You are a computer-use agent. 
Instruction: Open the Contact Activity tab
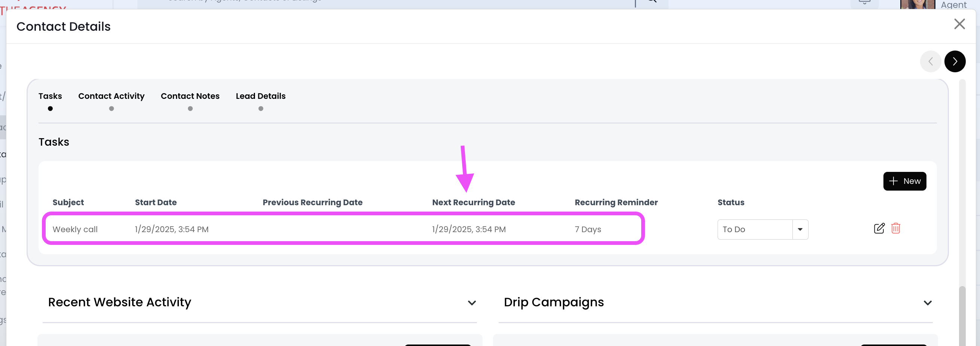pos(111,96)
